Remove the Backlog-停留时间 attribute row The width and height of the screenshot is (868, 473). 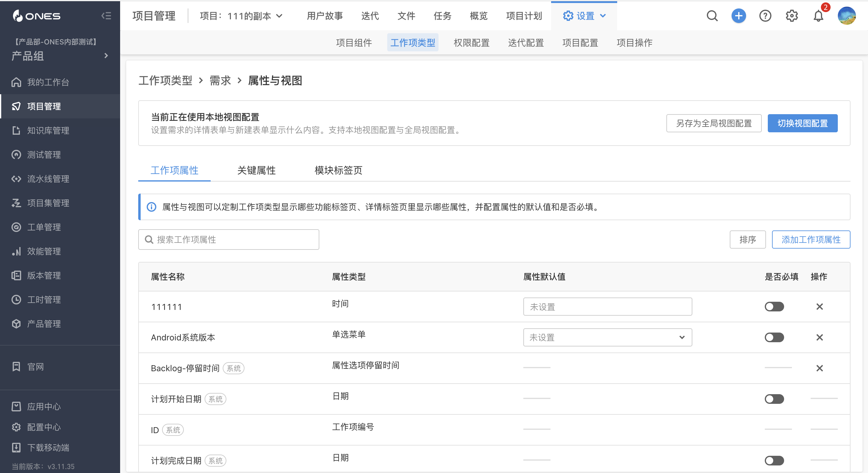click(819, 368)
